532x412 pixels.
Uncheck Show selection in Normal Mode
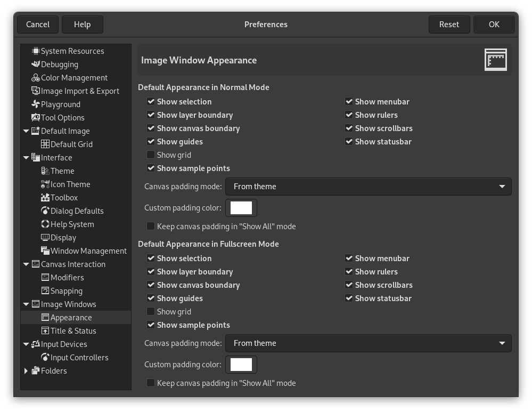tap(151, 101)
